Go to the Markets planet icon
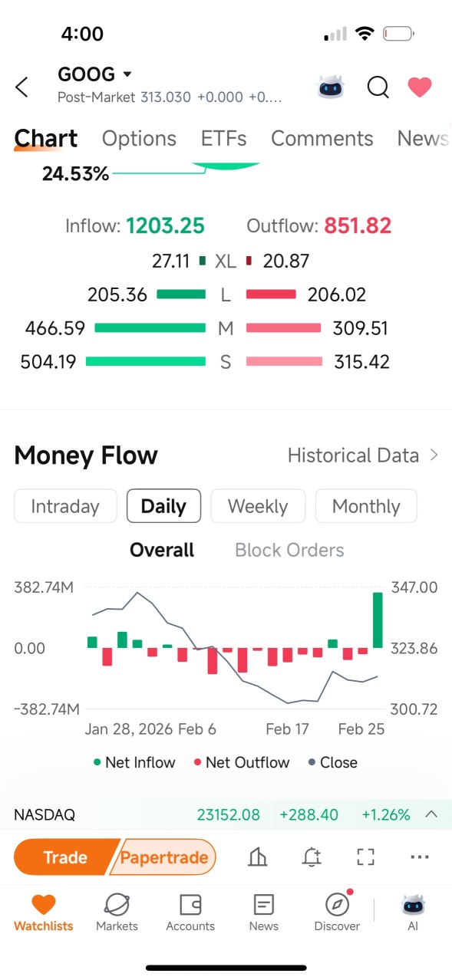Screen dimensions: 452x980 [x=117, y=905]
